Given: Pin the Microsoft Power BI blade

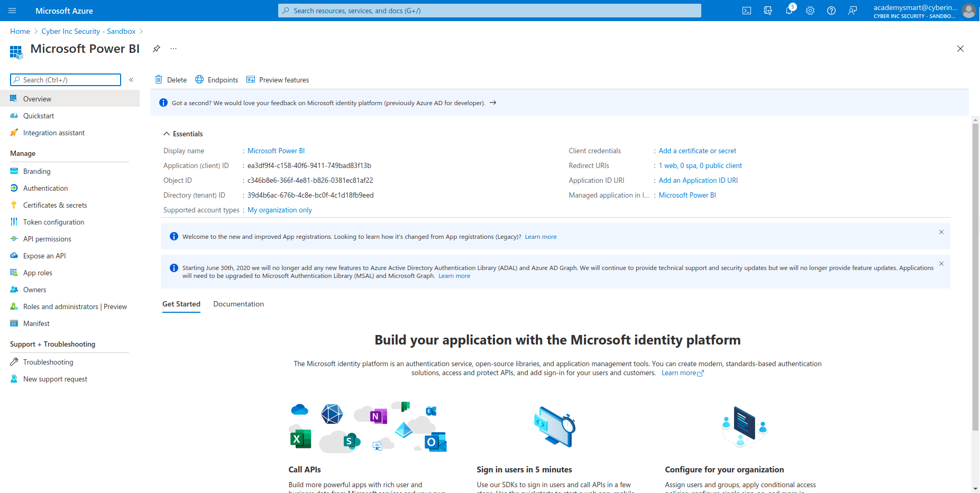Looking at the screenshot, I should coord(157,49).
